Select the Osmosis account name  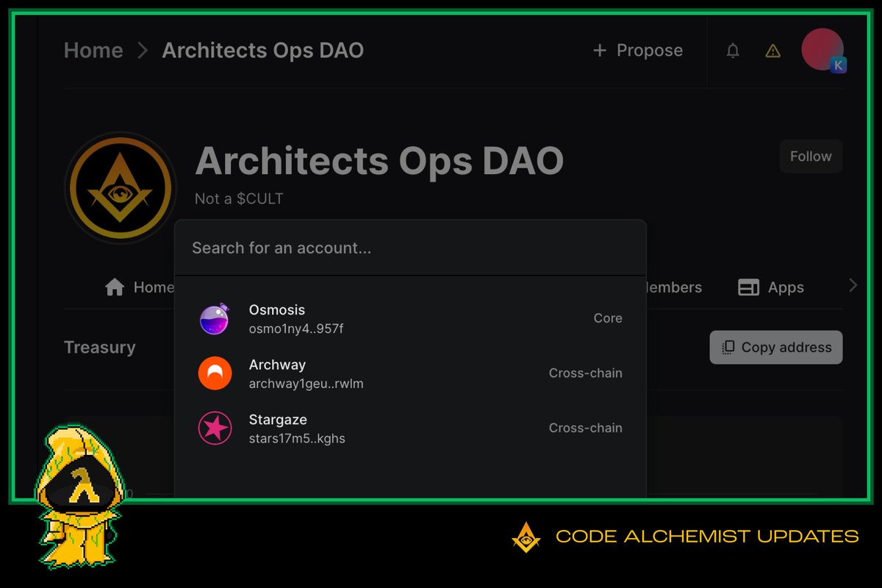tap(277, 310)
